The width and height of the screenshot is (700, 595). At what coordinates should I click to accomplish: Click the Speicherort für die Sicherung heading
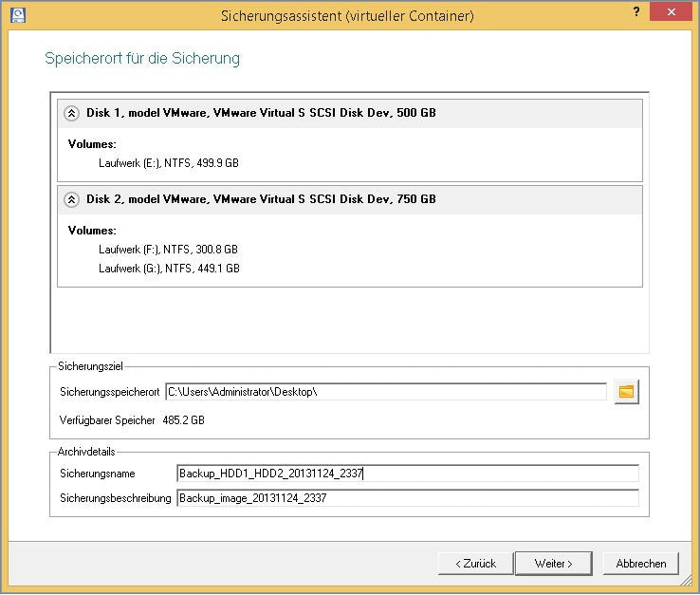coord(142,59)
